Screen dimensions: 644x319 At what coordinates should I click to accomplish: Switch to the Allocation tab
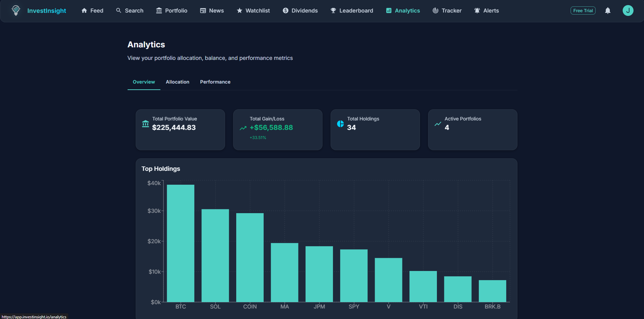177,82
